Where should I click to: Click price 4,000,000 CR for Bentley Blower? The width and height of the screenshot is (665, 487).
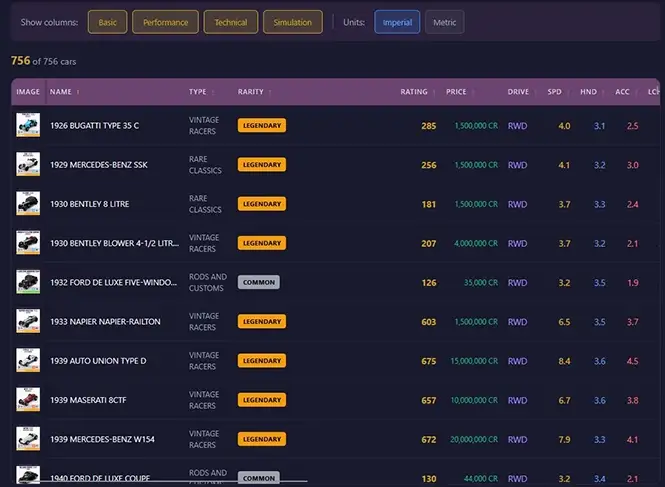click(x=476, y=244)
